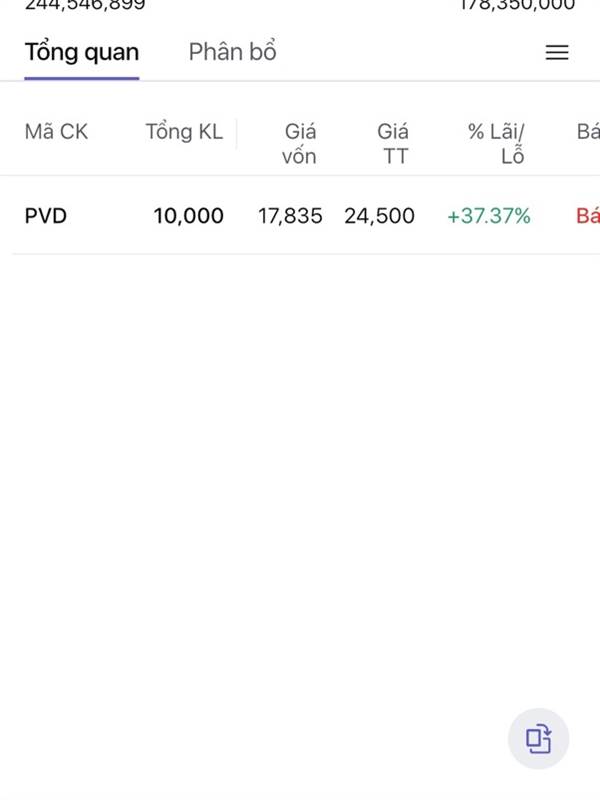The image size is (600, 800).
Task: Select the PVD stock ticker
Action: [46, 215]
